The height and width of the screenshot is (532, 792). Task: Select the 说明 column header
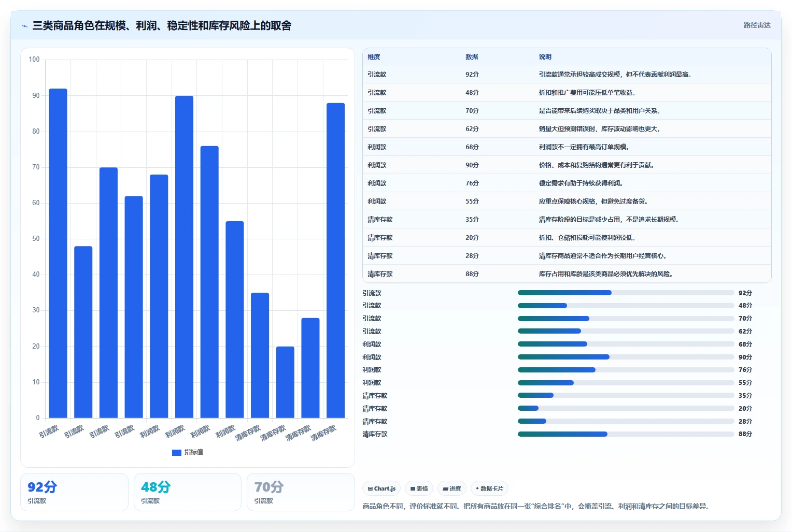(545, 57)
